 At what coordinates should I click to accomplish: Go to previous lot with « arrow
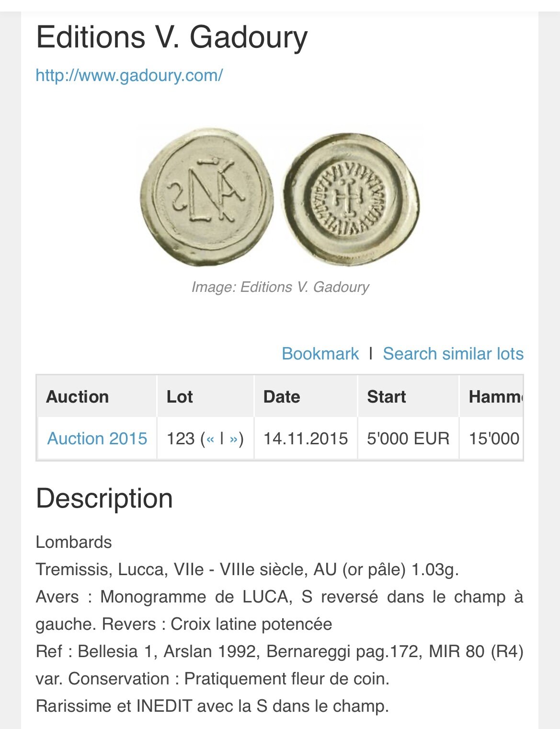(210, 439)
